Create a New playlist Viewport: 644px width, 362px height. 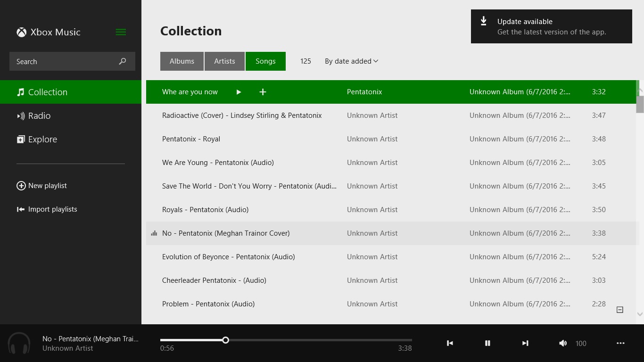pos(41,186)
